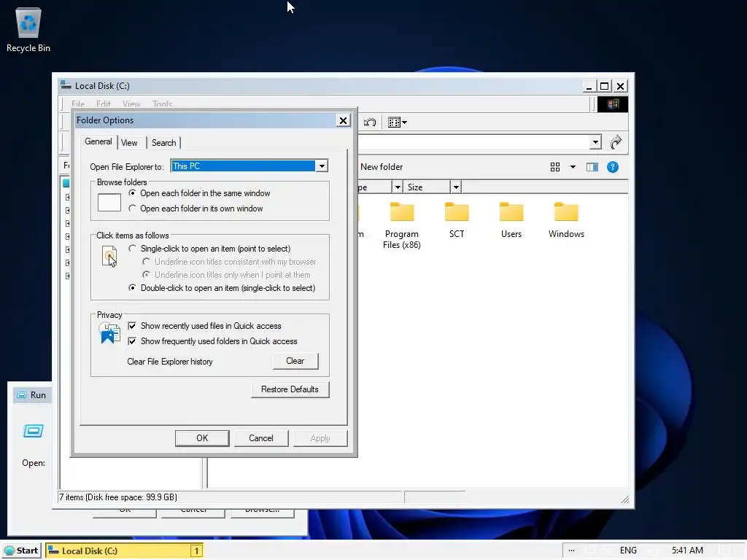Open the Views button dropdown arrow
The width and height of the screenshot is (747, 560).
coord(404,122)
